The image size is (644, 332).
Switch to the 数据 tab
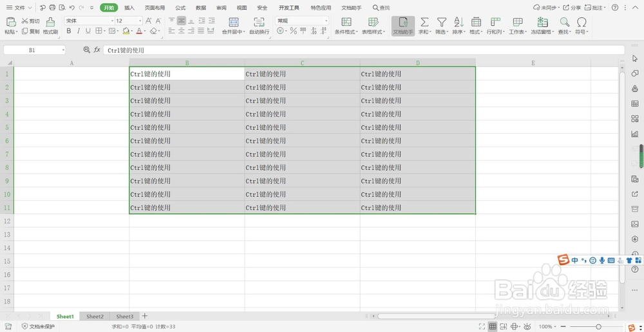click(x=201, y=7)
